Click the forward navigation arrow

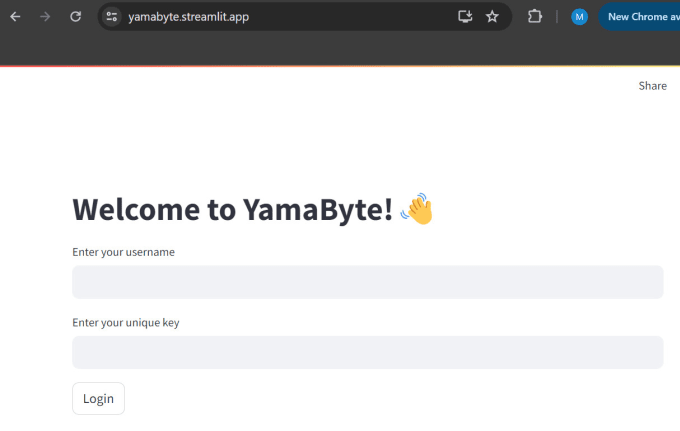coord(45,17)
